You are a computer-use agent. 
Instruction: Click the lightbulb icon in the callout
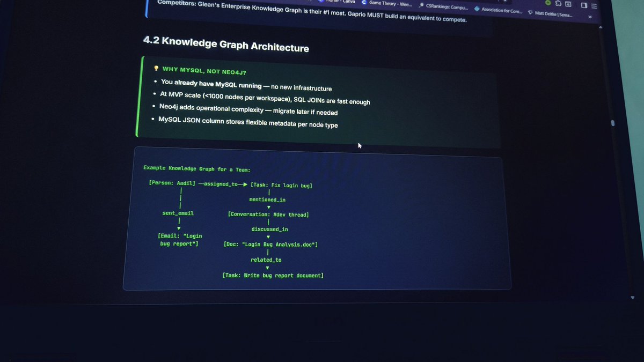(x=156, y=69)
